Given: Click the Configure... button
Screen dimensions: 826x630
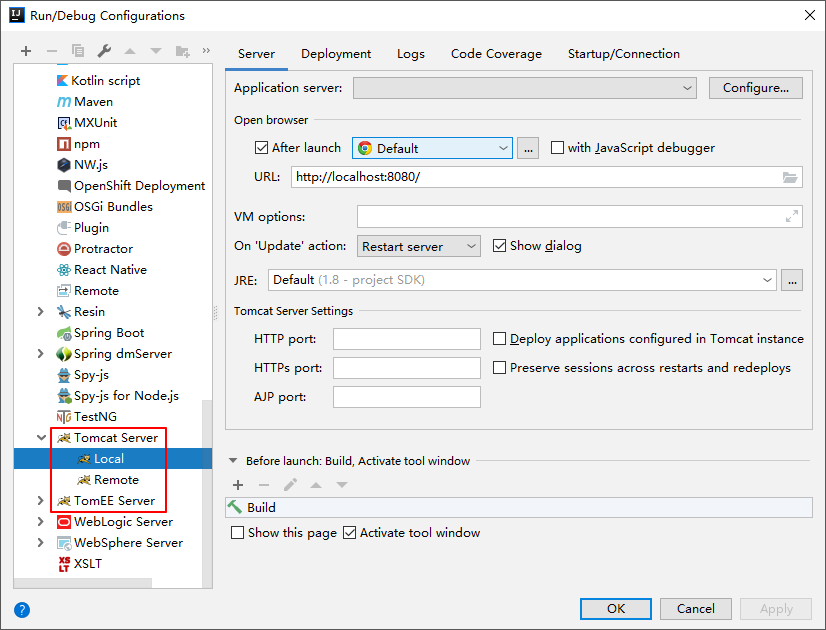Looking at the screenshot, I should 755,88.
